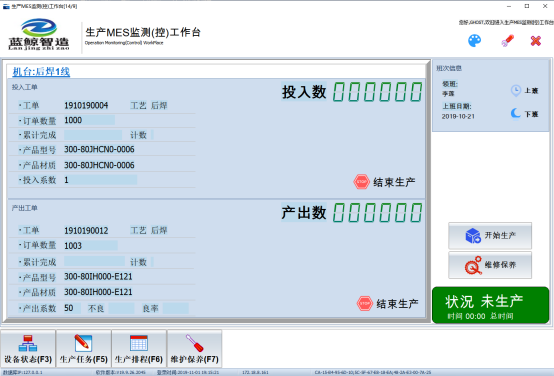554x376 pixels.
Task: Click the 订单数量 field showing 1000
Action: (89, 120)
